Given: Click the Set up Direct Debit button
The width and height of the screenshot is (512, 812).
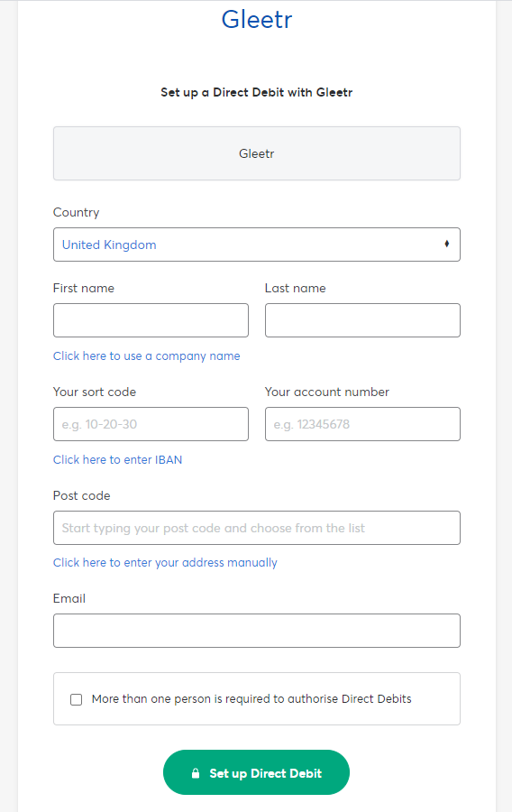Looking at the screenshot, I should 257,772.
